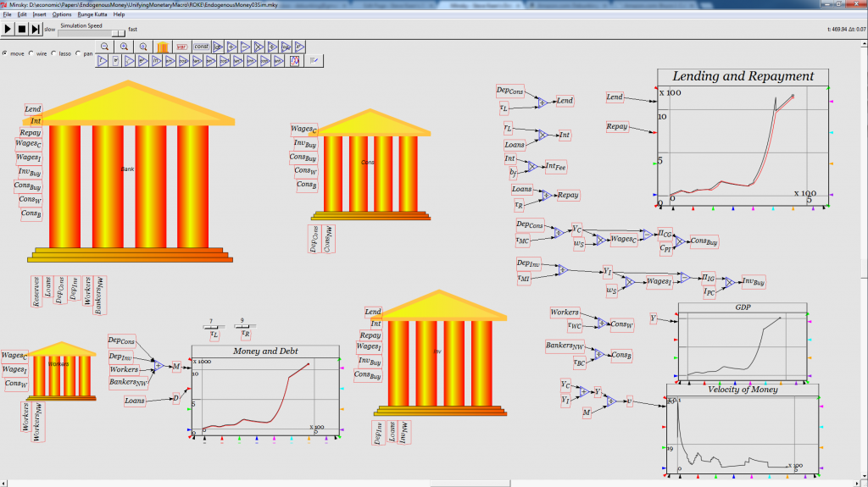Click the note annotation icon in toolbar
This screenshot has width=868, height=487.
click(x=314, y=61)
